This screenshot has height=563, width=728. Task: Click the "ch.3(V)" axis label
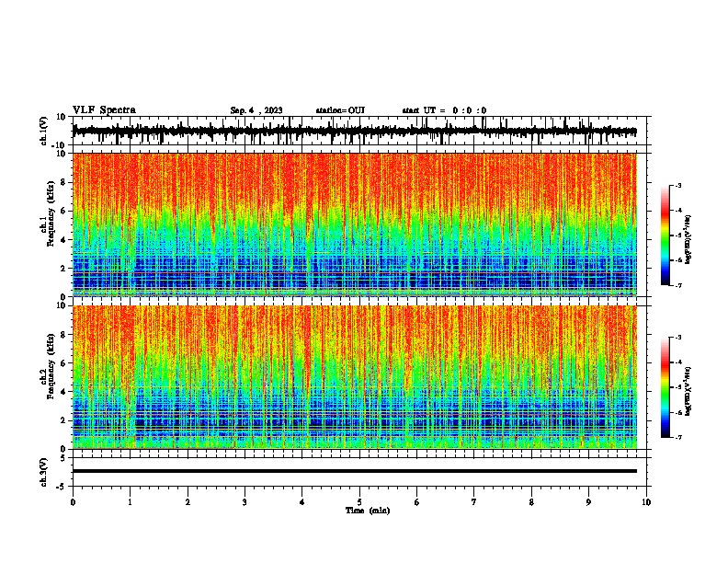44,472
